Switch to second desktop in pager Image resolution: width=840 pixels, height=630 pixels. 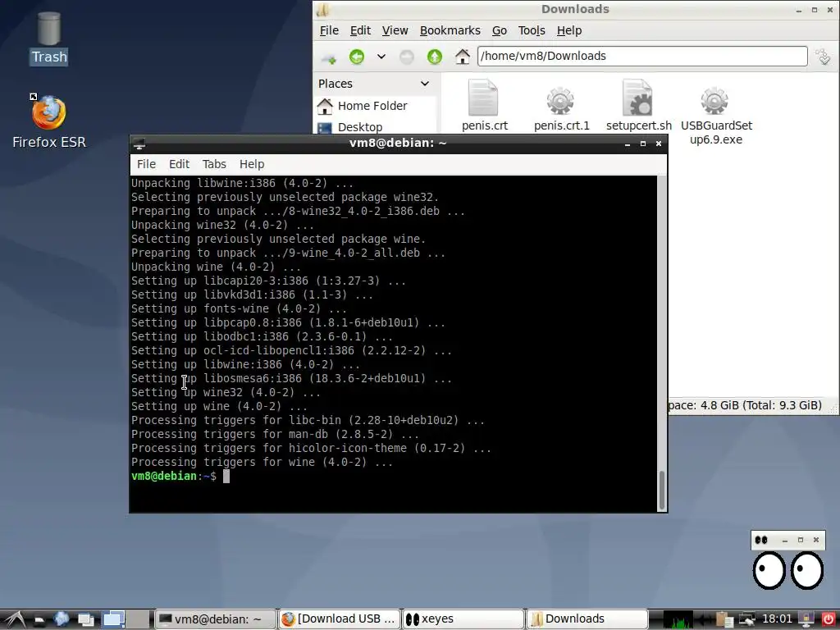tap(138, 619)
